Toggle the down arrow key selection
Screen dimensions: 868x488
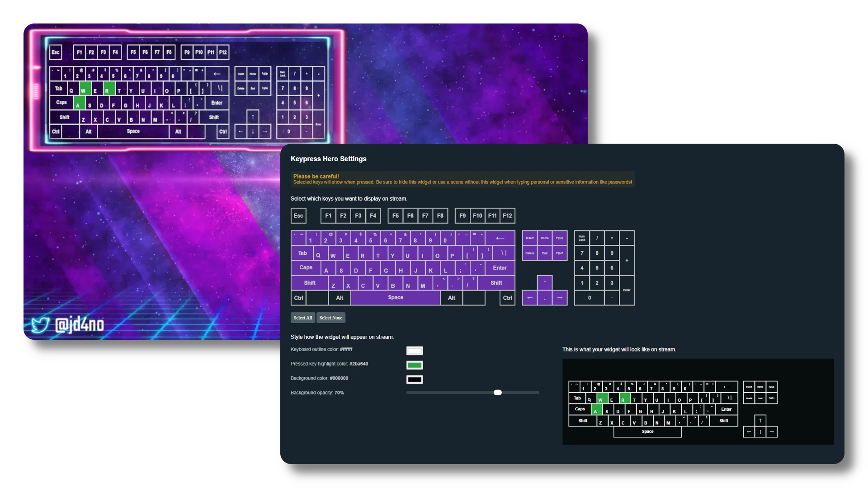pyautogui.click(x=545, y=298)
